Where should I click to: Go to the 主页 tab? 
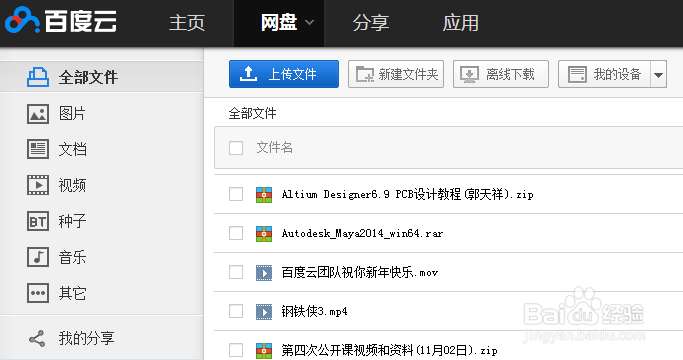coord(187,23)
